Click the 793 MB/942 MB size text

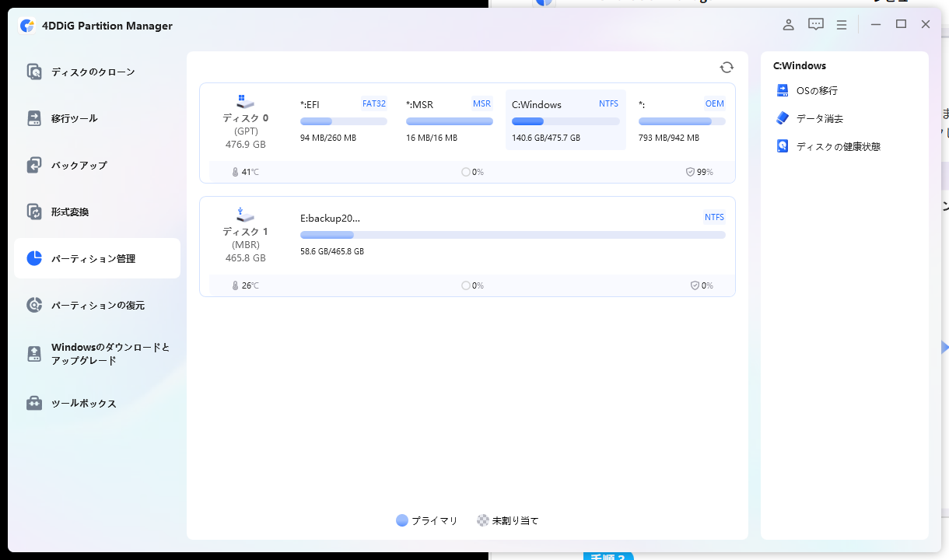coord(669,138)
